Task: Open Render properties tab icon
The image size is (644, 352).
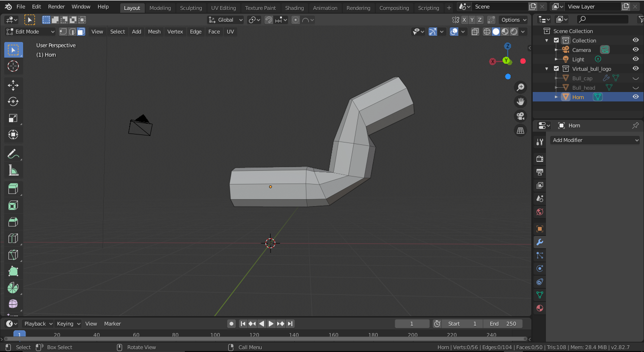Action: 540,159
